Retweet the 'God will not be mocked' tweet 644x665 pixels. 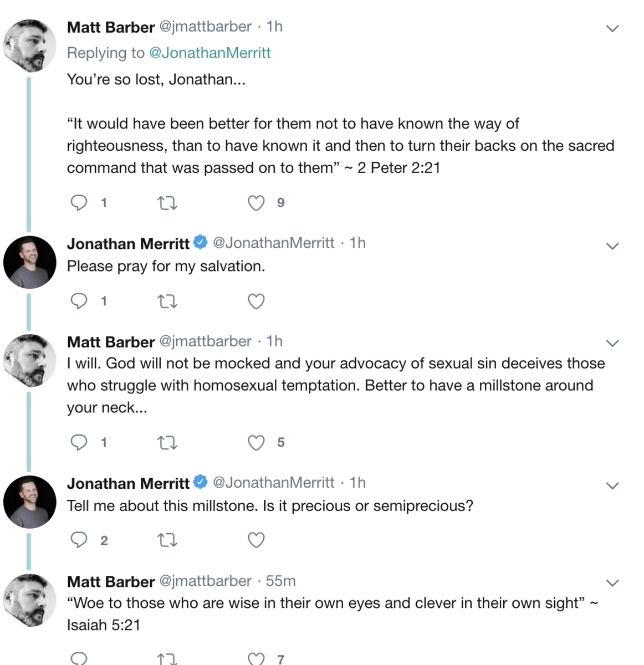click(x=167, y=443)
